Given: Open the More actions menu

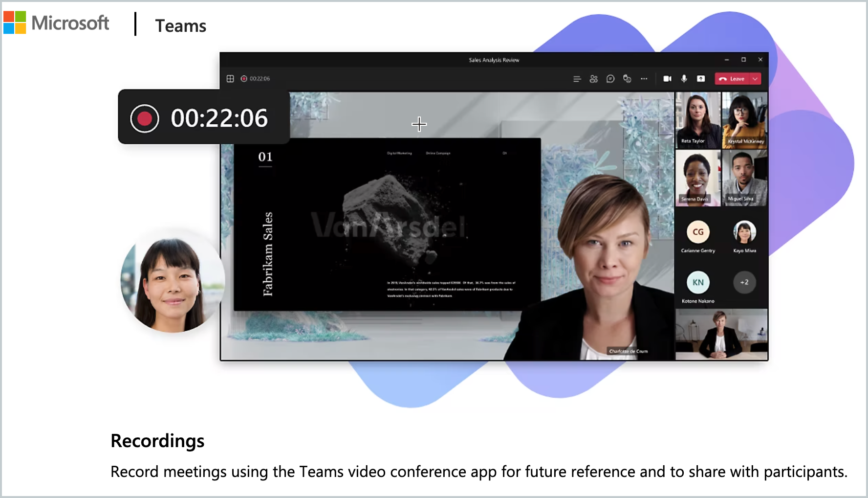Looking at the screenshot, I should [x=644, y=79].
